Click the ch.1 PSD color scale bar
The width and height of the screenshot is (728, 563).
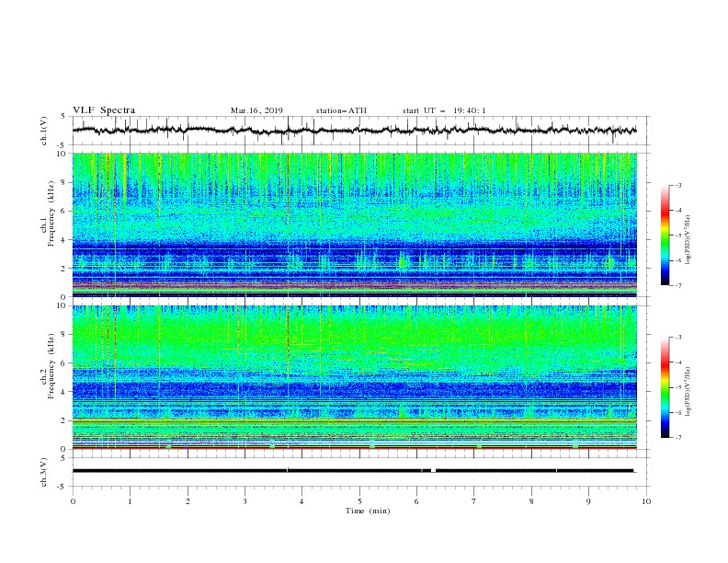coord(665,236)
